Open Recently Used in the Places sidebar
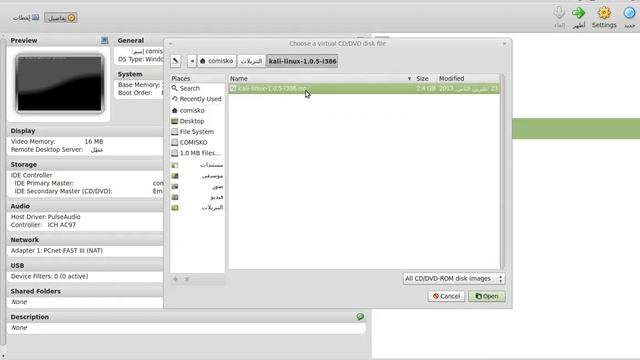The width and height of the screenshot is (640, 360). coord(197,99)
